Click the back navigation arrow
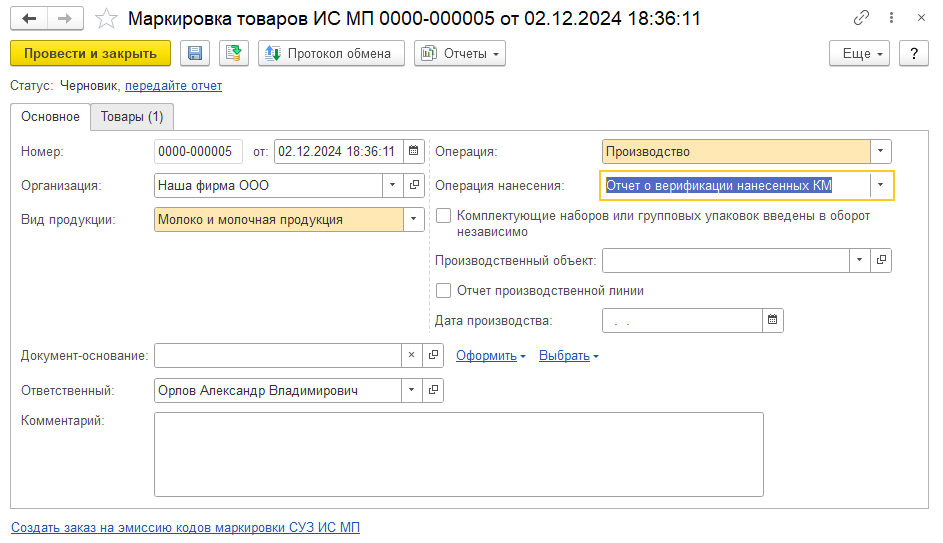This screenshot has height=543, width=943. point(29,19)
